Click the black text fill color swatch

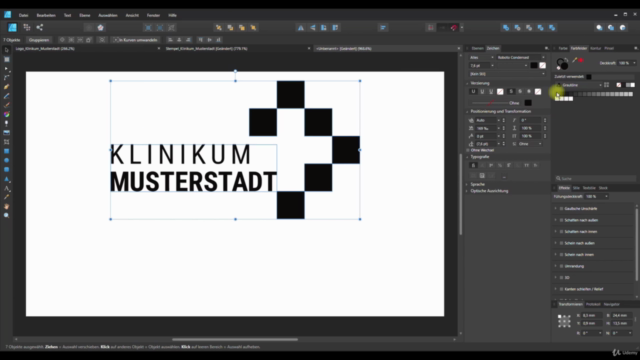point(534,65)
